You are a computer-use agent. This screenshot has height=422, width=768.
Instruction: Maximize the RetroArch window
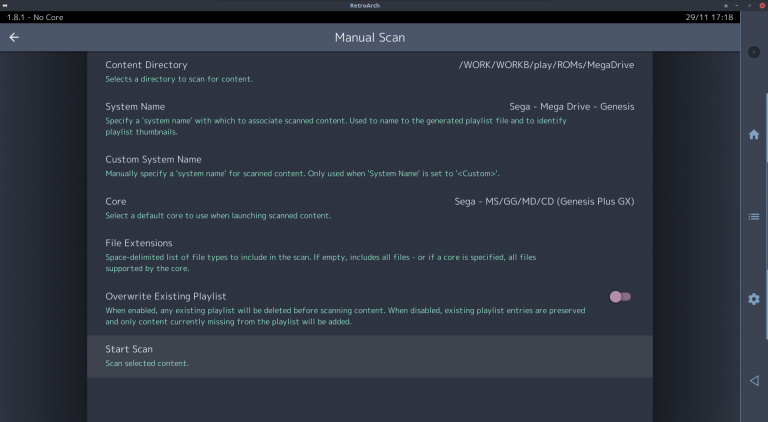(x=749, y=6)
